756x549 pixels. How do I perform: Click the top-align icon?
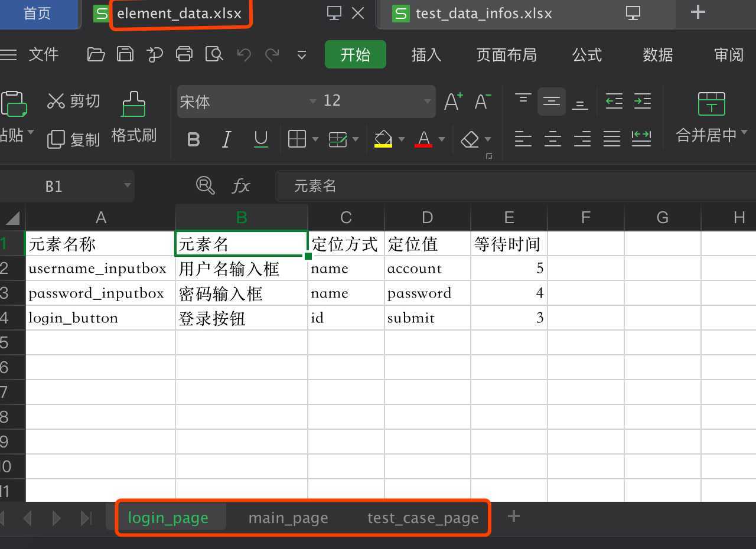click(523, 99)
